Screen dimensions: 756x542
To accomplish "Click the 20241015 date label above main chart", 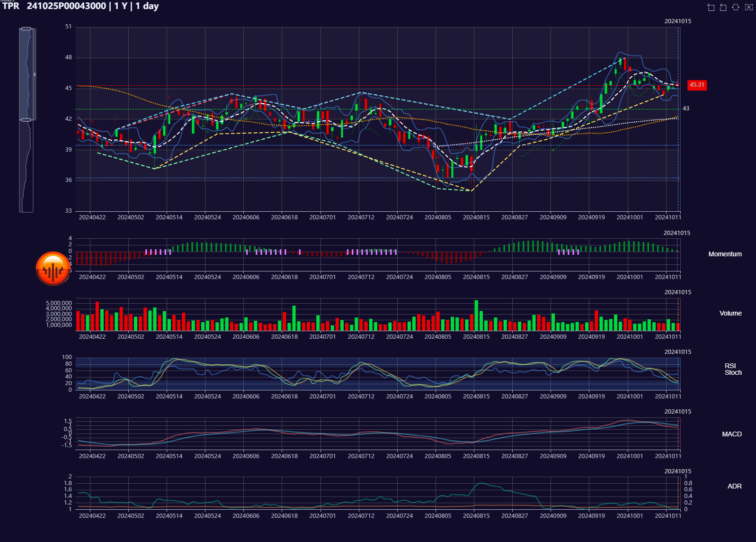I will tap(677, 21).
